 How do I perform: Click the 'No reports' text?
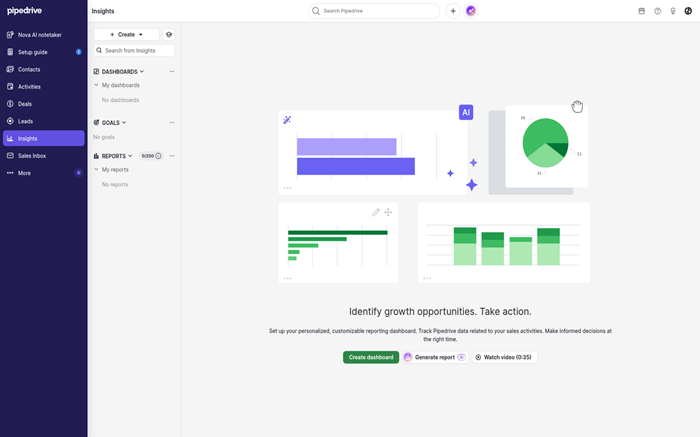point(115,184)
